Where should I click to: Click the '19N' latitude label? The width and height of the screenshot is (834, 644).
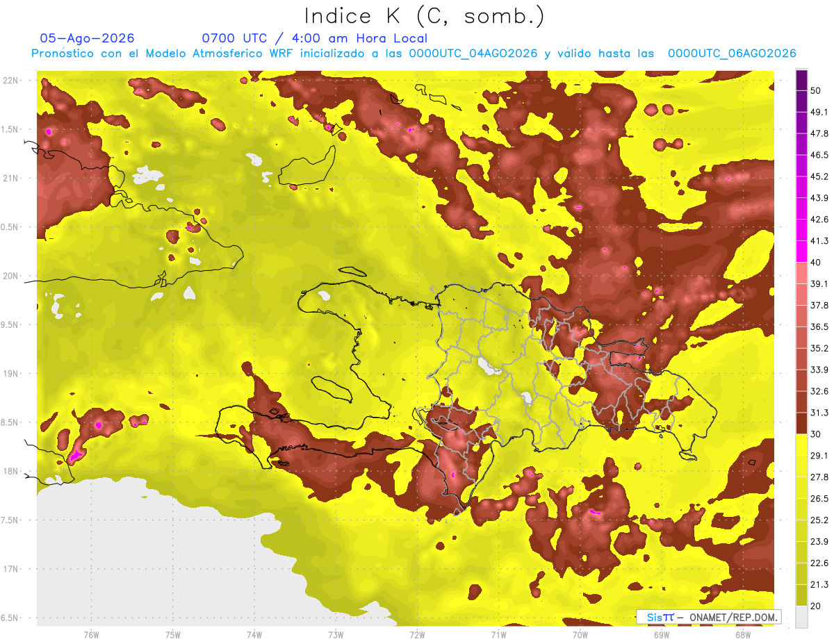point(10,373)
